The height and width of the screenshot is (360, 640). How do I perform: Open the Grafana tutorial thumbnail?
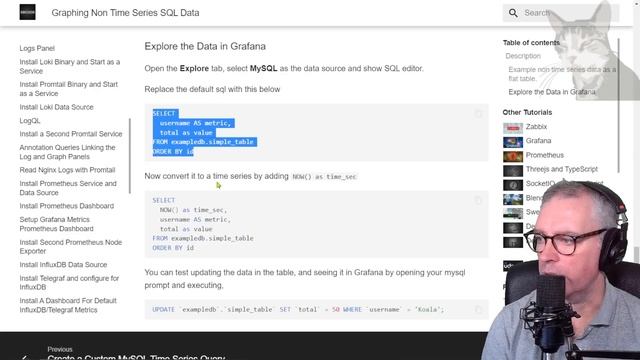(x=513, y=142)
